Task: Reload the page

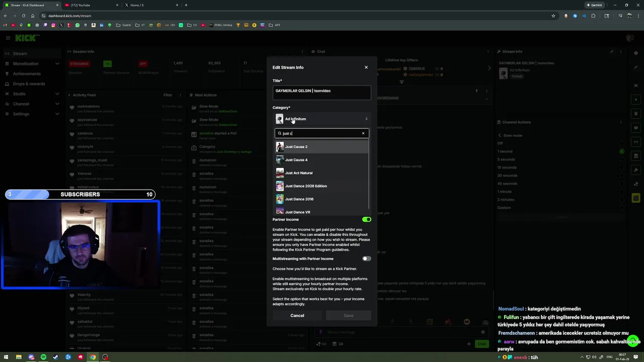Action: tap(23, 16)
